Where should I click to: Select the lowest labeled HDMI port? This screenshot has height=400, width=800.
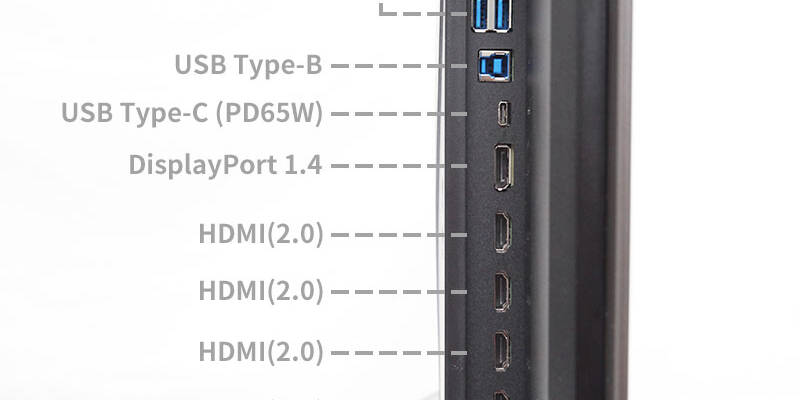[503, 351]
